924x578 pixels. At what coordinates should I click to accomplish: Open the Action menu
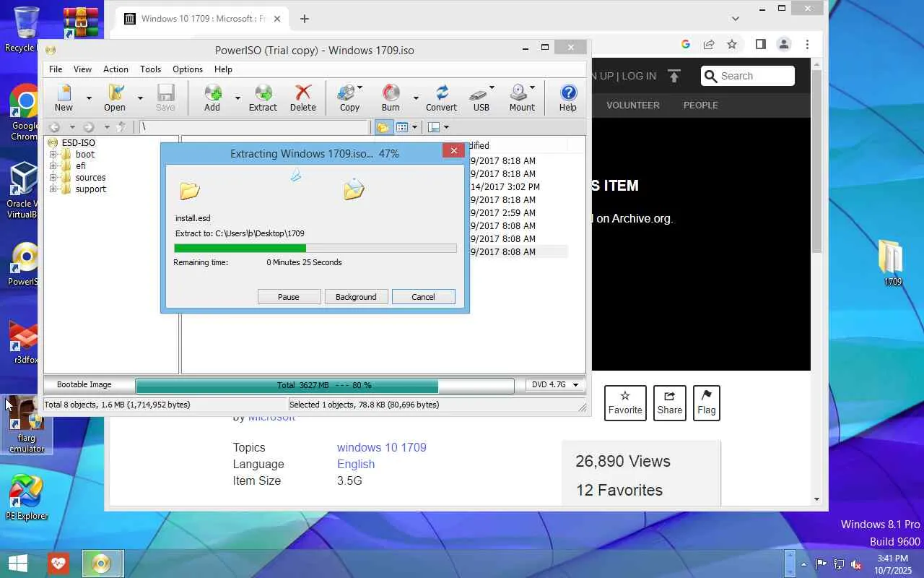pos(115,69)
